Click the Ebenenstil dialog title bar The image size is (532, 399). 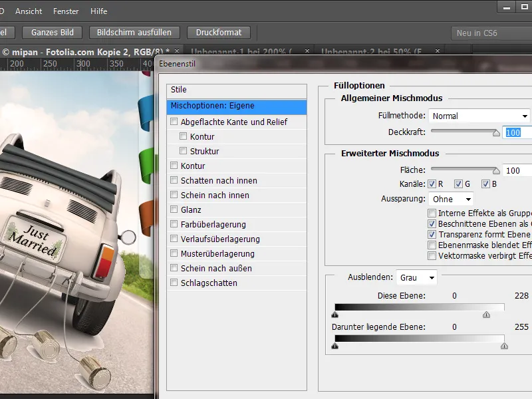coord(343,64)
